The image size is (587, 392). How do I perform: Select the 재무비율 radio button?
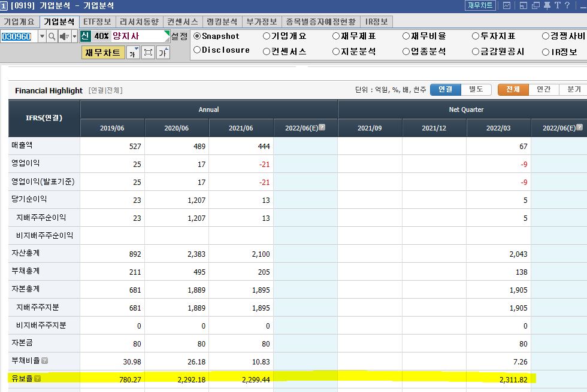[x=406, y=36]
